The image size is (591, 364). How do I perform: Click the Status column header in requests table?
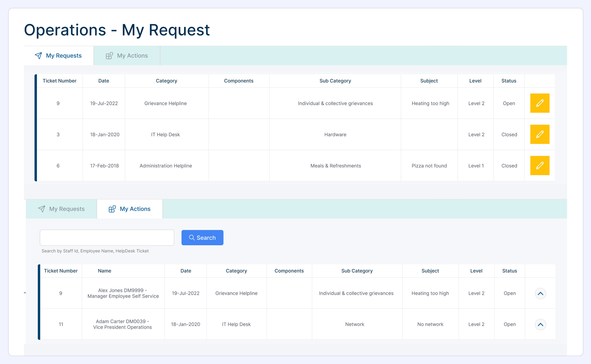coord(509,81)
